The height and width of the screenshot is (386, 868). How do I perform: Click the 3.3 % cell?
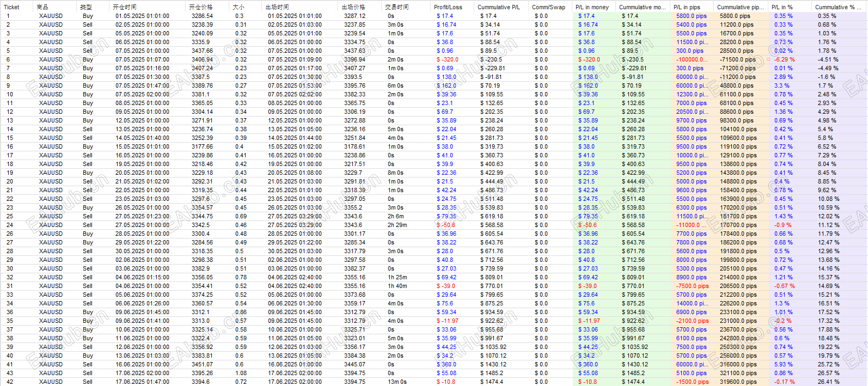782,85
